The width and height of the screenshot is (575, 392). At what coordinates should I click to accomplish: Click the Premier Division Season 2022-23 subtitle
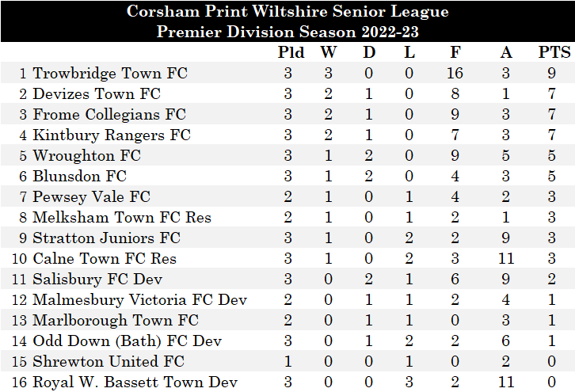(x=287, y=32)
